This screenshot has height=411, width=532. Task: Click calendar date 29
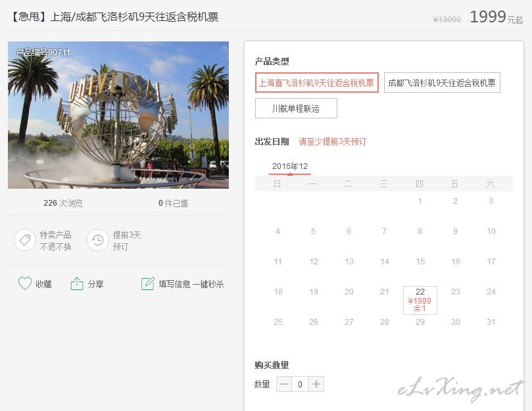click(x=420, y=322)
